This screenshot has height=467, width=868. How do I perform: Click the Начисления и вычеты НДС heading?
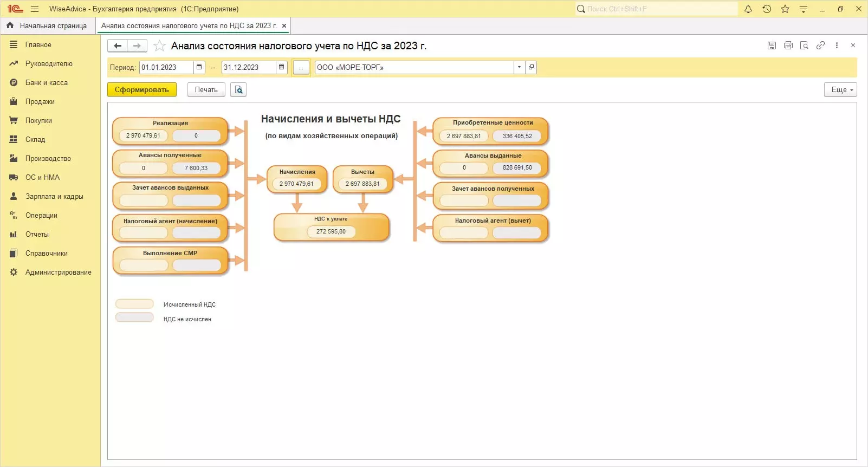coord(331,119)
